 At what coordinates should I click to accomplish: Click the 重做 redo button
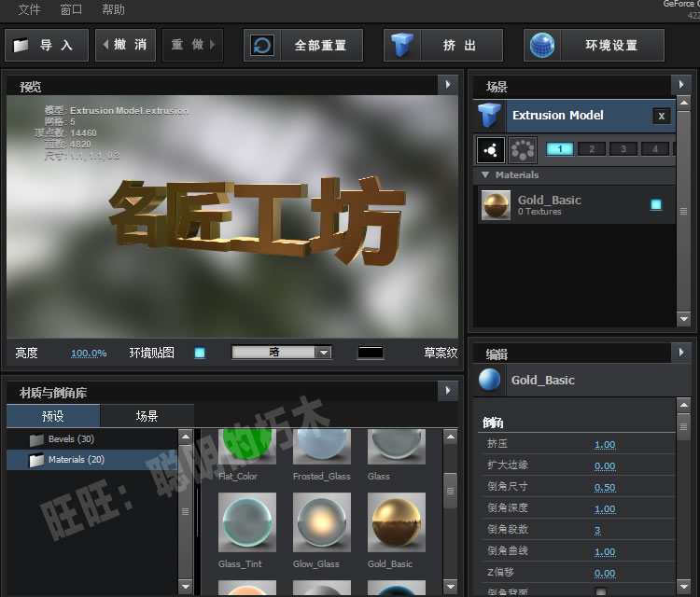point(192,45)
